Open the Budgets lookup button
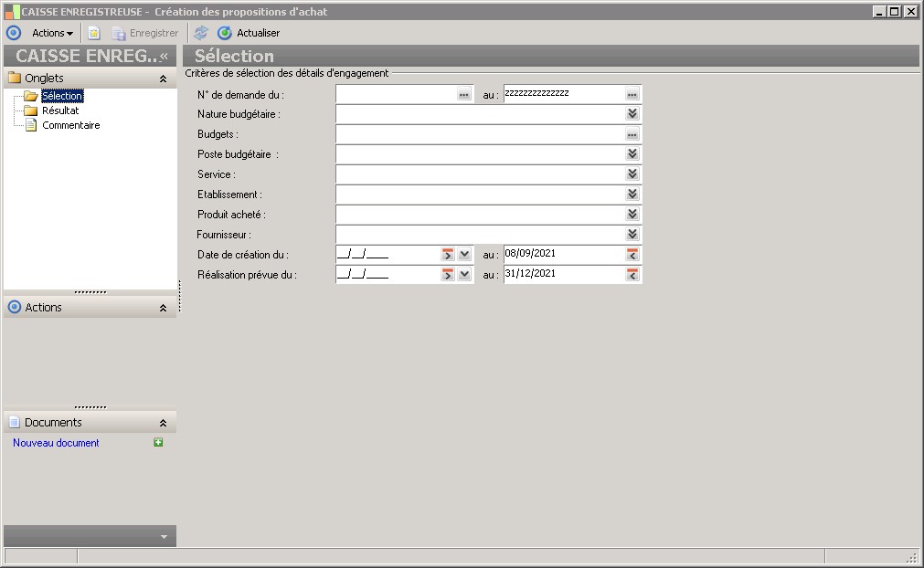Viewport: 924px width, 568px height. pos(632,134)
